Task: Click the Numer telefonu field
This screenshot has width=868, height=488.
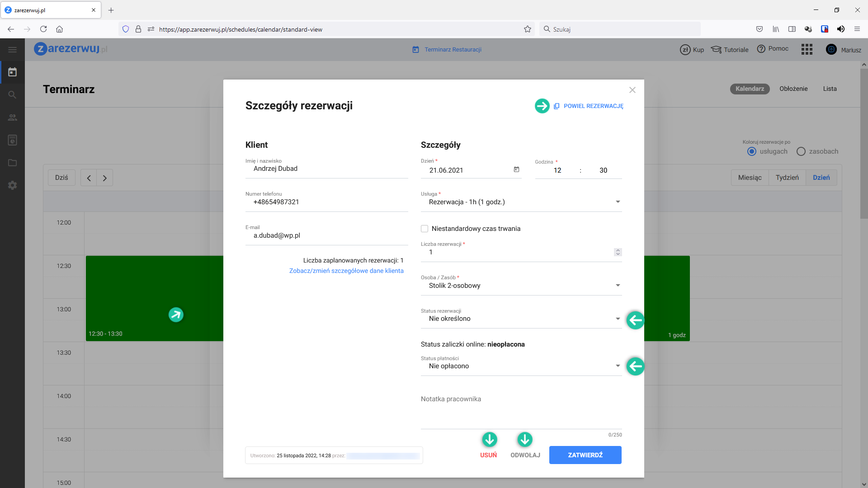Action: [326, 202]
